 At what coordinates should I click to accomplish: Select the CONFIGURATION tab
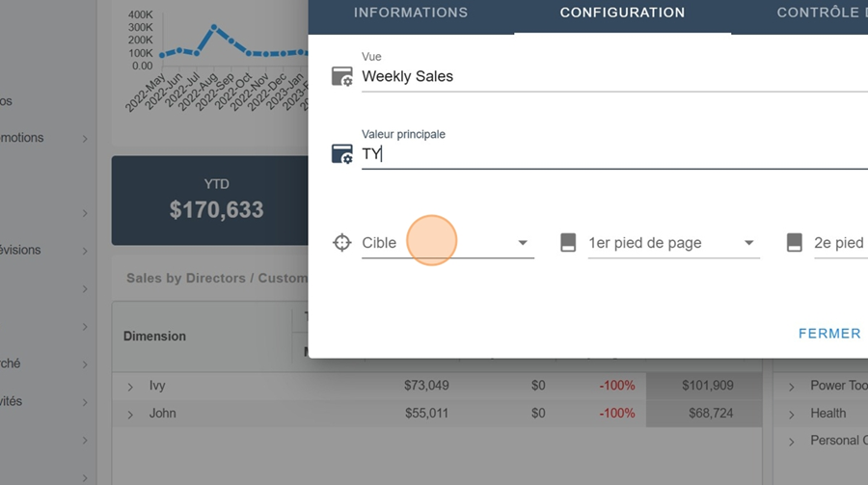point(622,13)
